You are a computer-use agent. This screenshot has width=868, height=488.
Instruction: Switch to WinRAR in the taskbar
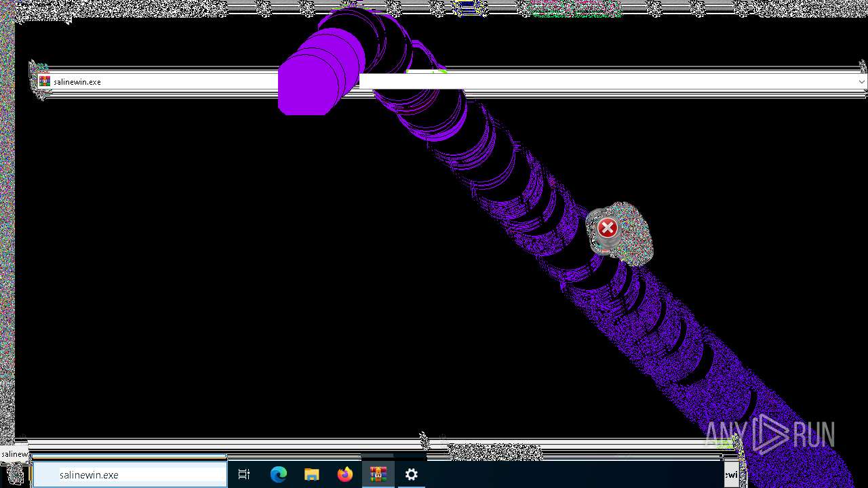[x=378, y=475]
